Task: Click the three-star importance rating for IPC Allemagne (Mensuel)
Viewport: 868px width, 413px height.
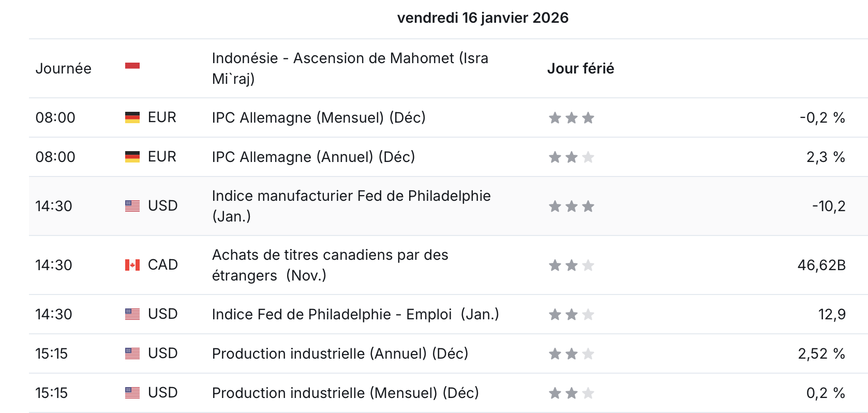Action: [572, 118]
